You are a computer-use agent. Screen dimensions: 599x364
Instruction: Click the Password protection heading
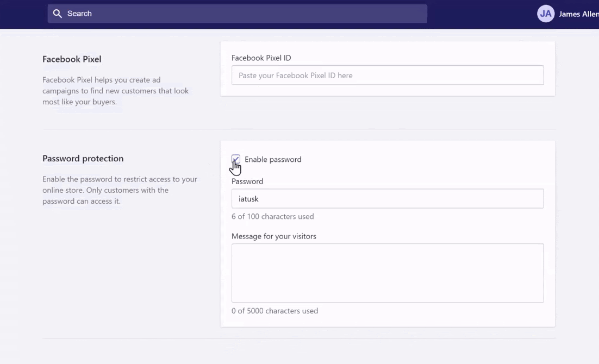[83, 159]
